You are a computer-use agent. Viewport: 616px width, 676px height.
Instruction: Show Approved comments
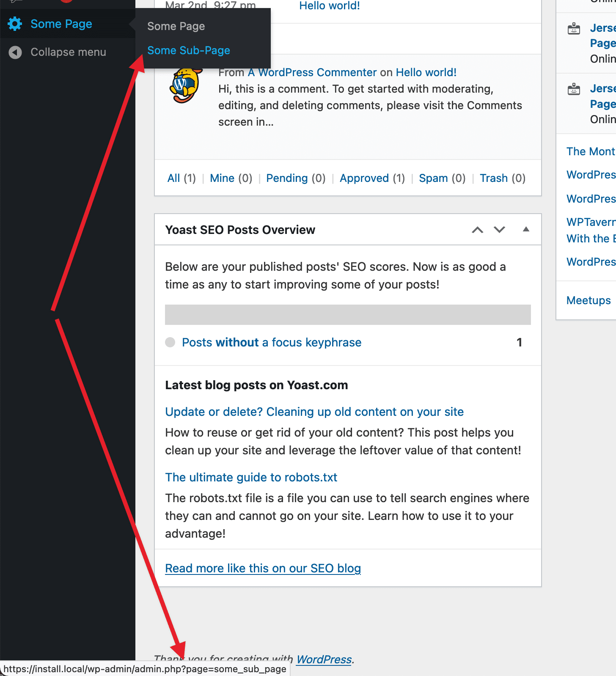[x=364, y=178]
